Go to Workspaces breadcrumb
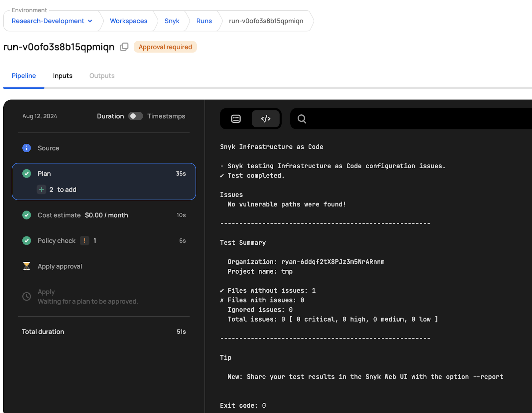This screenshot has width=532, height=413. [129, 21]
